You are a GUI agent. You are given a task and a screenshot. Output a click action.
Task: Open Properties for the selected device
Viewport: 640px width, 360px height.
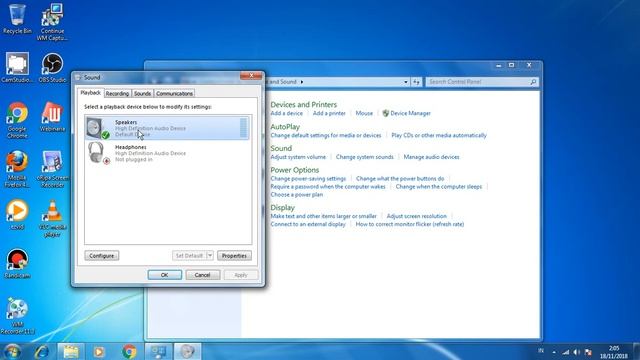tap(234, 256)
